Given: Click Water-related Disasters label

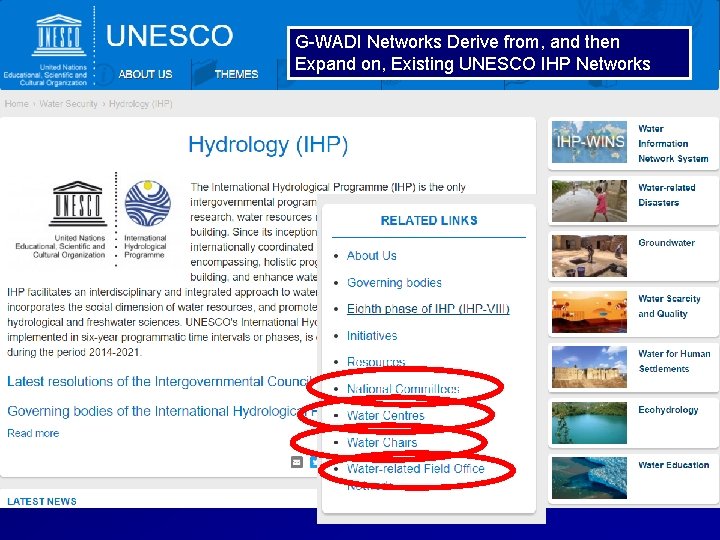Looking at the screenshot, I should click(667, 195).
